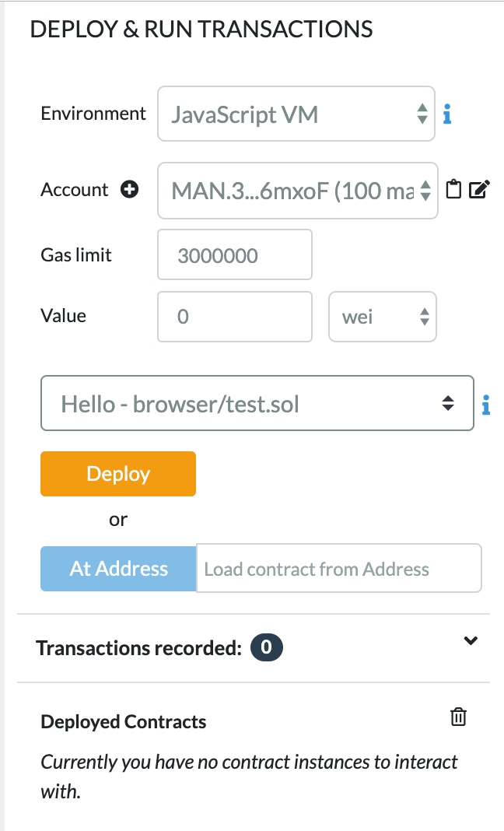Open the Account selection dropdown
Image resolution: width=504 pixels, height=831 pixels.
pyautogui.click(x=296, y=190)
